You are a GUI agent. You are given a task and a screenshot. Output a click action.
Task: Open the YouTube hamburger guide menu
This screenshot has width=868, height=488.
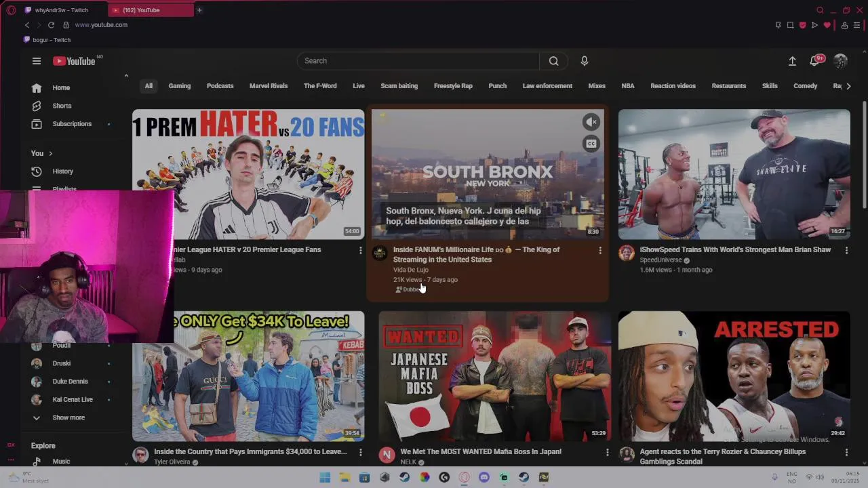tap(37, 61)
